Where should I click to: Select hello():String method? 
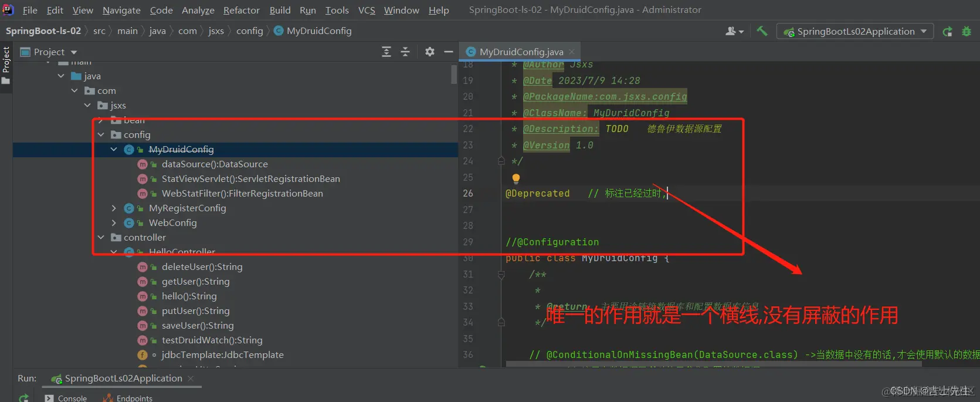[189, 296]
